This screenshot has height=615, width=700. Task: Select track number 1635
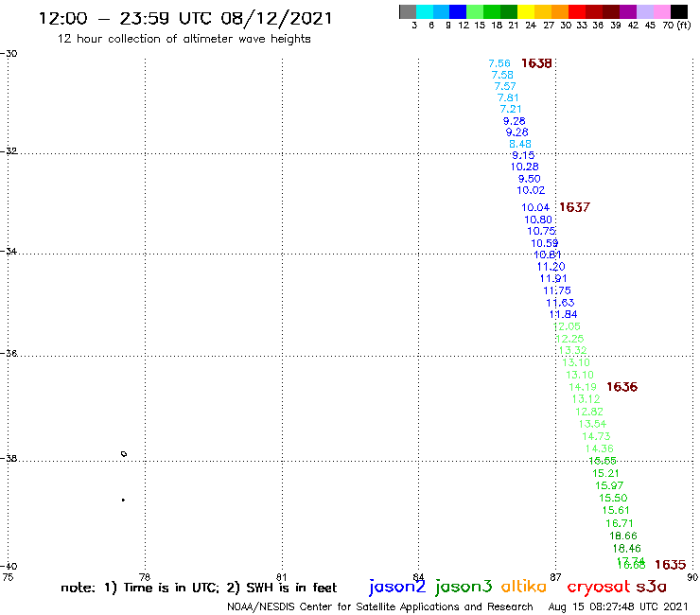670,565
